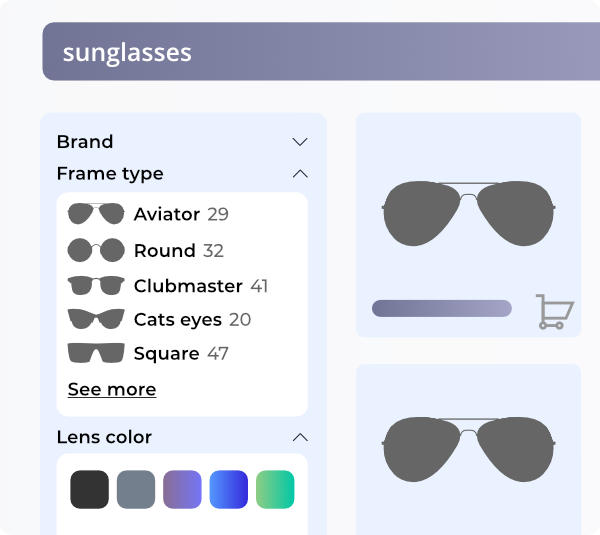
Task: Choose the Clubmaster frame icon
Action: pyautogui.click(x=96, y=286)
